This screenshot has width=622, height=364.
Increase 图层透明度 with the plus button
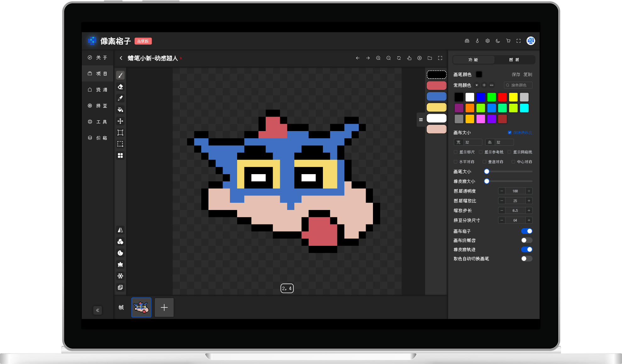529,191
